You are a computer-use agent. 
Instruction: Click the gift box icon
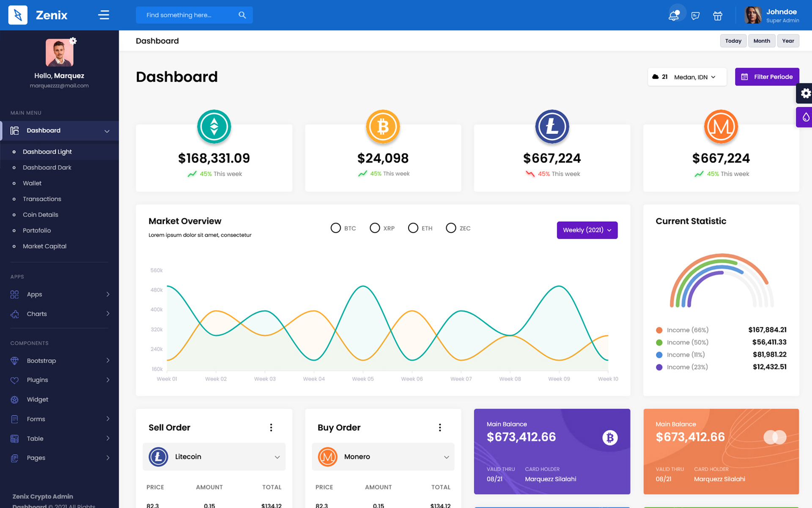(x=718, y=16)
